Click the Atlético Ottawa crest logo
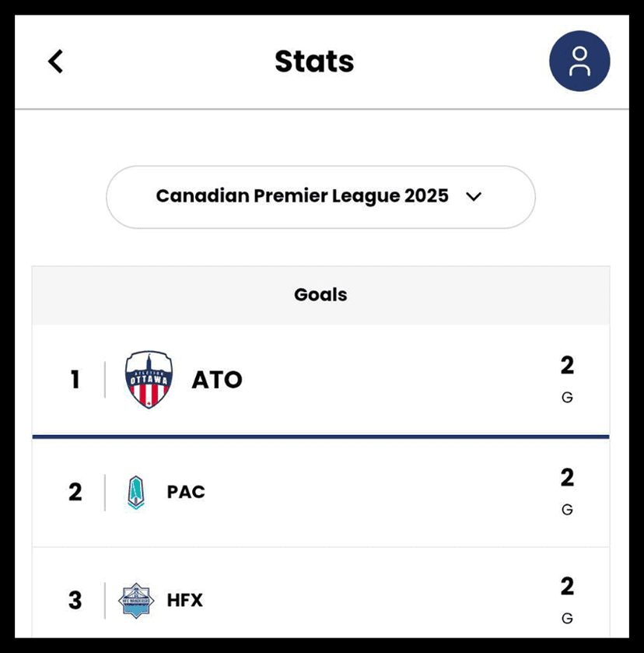 [x=149, y=380]
